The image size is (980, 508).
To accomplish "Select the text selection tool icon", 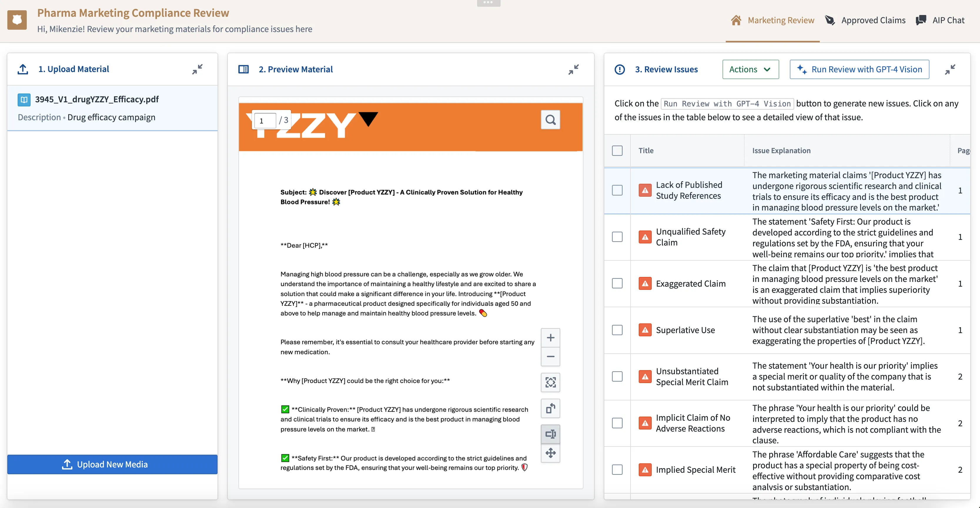I will pyautogui.click(x=550, y=434).
